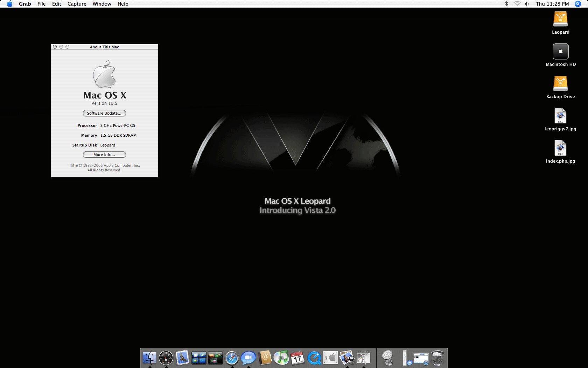Click the Software Update... button
The width and height of the screenshot is (588, 368).
[x=104, y=113]
